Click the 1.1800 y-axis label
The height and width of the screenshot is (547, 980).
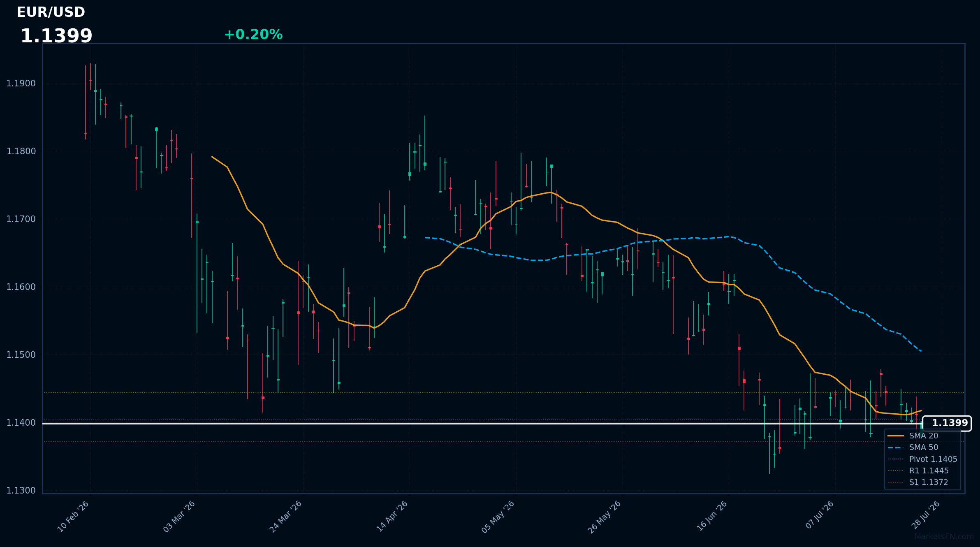(x=21, y=151)
